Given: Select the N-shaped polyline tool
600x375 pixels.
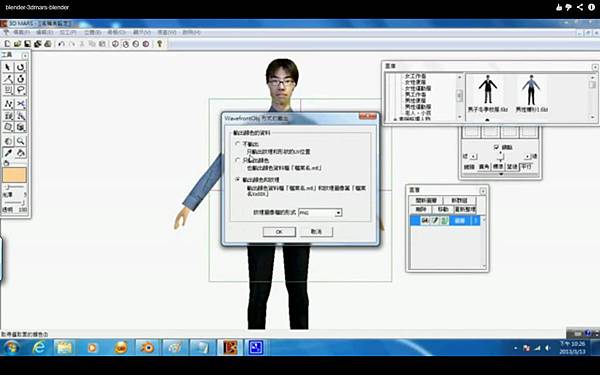Looking at the screenshot, I should tap(8, 104).
